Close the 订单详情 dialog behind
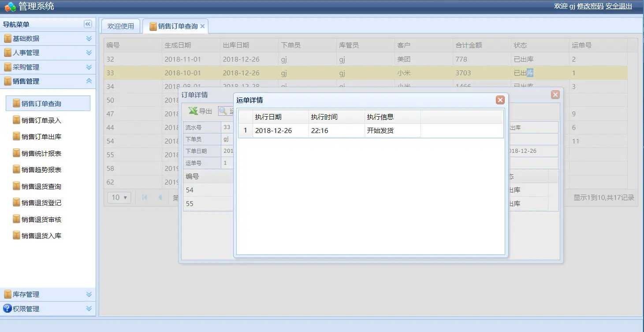This screenshot has height=332, width=644. (x=555, y=95)
